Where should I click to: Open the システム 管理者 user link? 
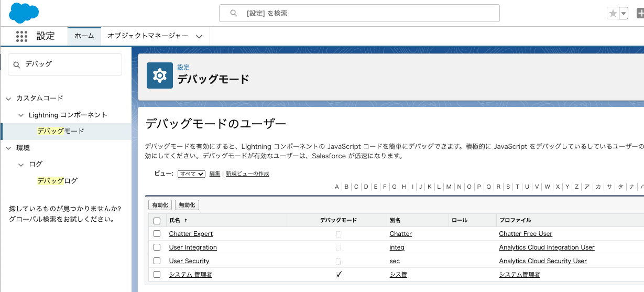coord(191,275)
